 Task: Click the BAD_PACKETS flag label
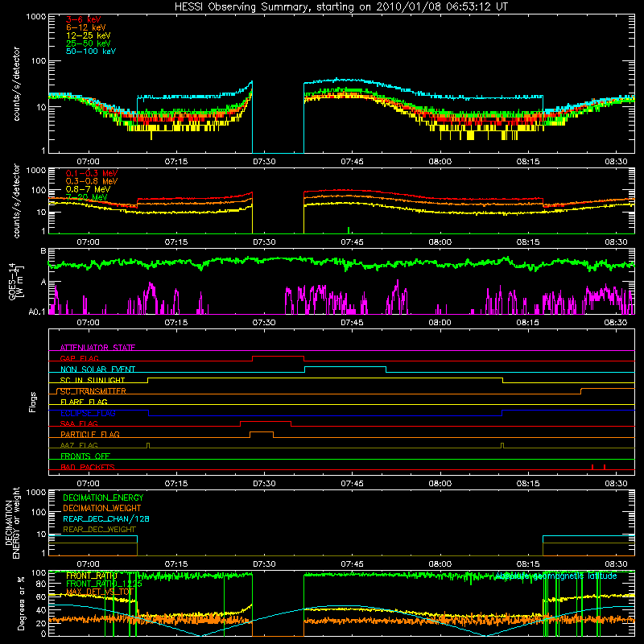coord(87,467)
